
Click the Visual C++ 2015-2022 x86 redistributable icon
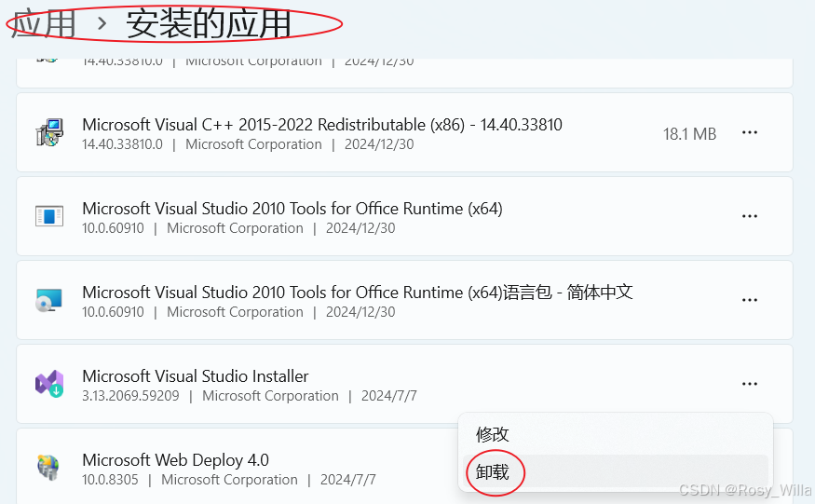49,132
